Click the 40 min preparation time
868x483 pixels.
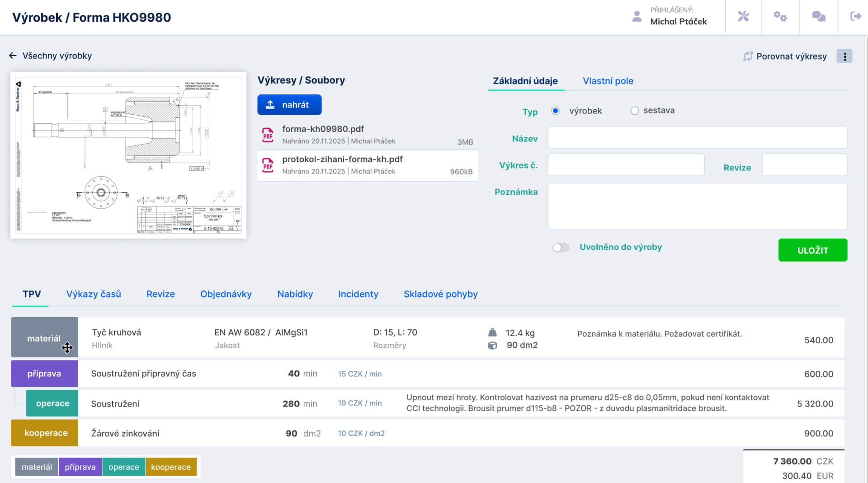(302, 374)
